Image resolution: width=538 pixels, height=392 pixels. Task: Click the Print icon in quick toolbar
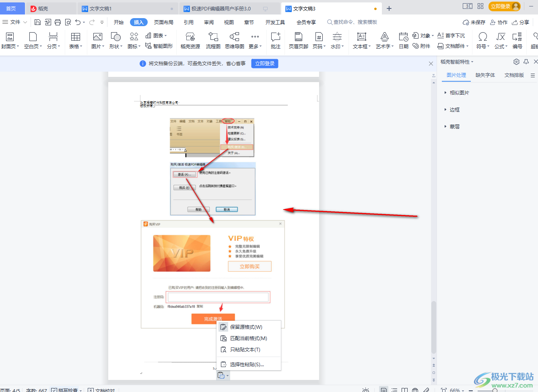58,22
